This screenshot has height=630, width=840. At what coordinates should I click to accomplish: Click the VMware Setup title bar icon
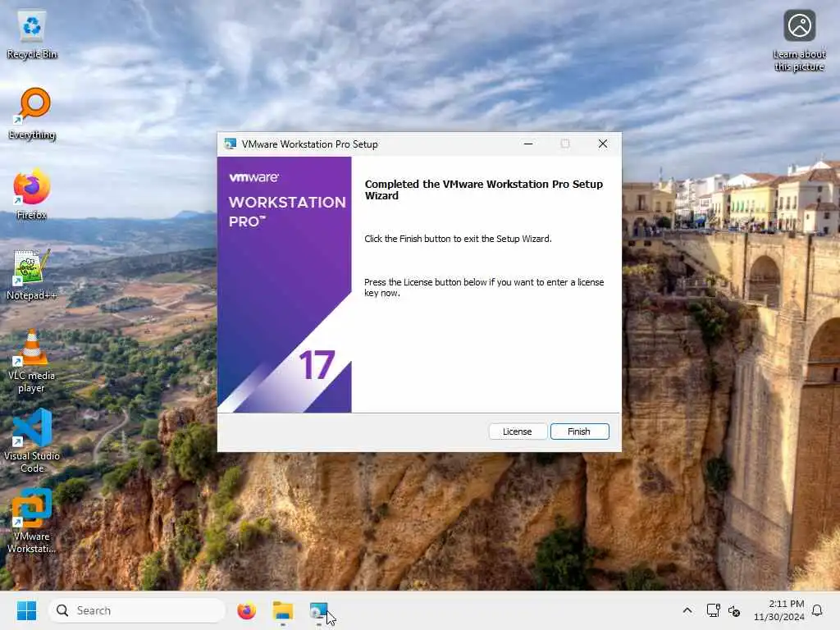click(x=231, y=144)
